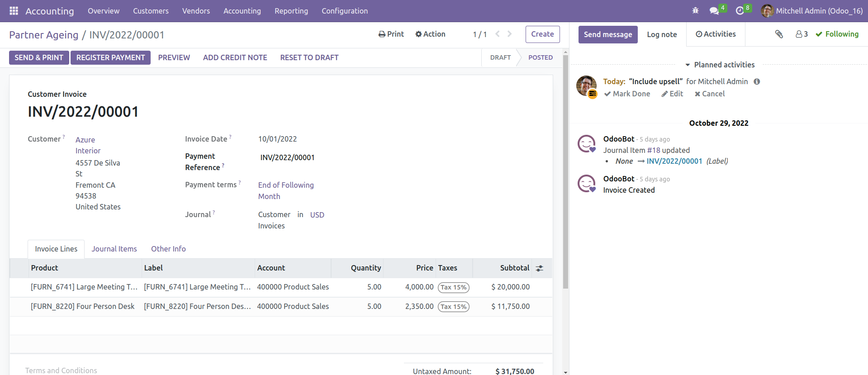
Task: Click the info icon beside Mitchell Admin activity
Action: (757, 81)
